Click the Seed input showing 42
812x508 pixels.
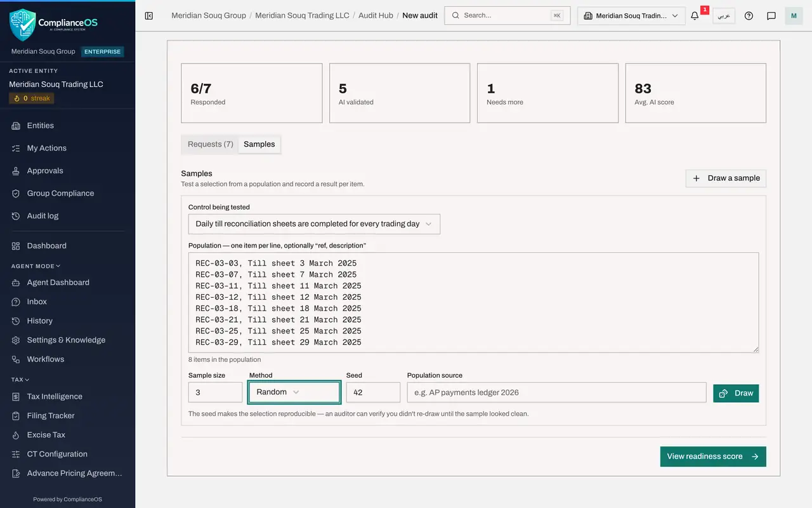click(x=373, y=392)
